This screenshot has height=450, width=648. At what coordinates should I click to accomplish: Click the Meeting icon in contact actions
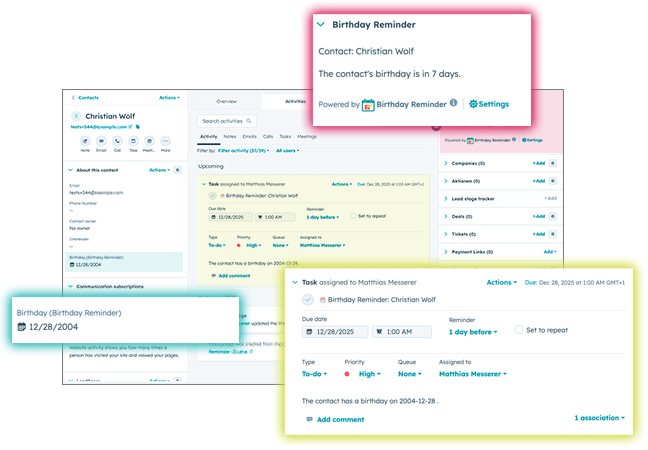149,141
